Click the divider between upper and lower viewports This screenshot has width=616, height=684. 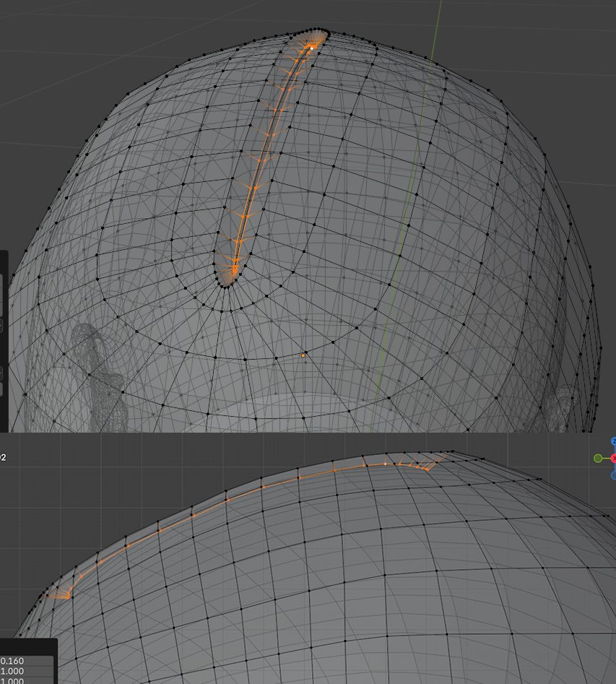308,433
